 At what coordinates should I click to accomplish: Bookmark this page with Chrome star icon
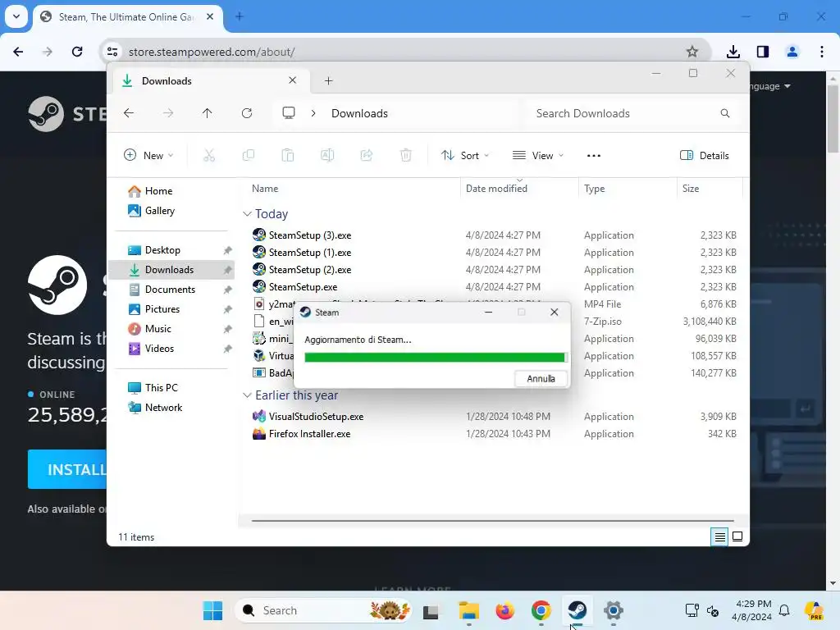692,52
